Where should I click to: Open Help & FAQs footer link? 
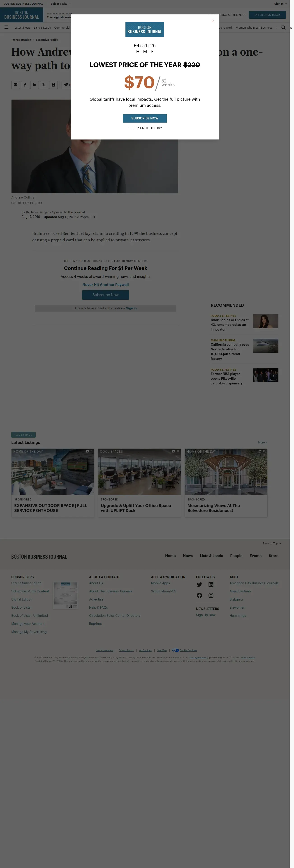point(99,608)
